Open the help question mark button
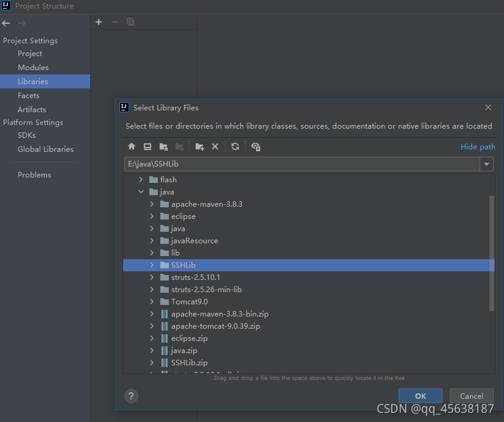The height and width of the screenshot is (422, 504). click(131, 396)
